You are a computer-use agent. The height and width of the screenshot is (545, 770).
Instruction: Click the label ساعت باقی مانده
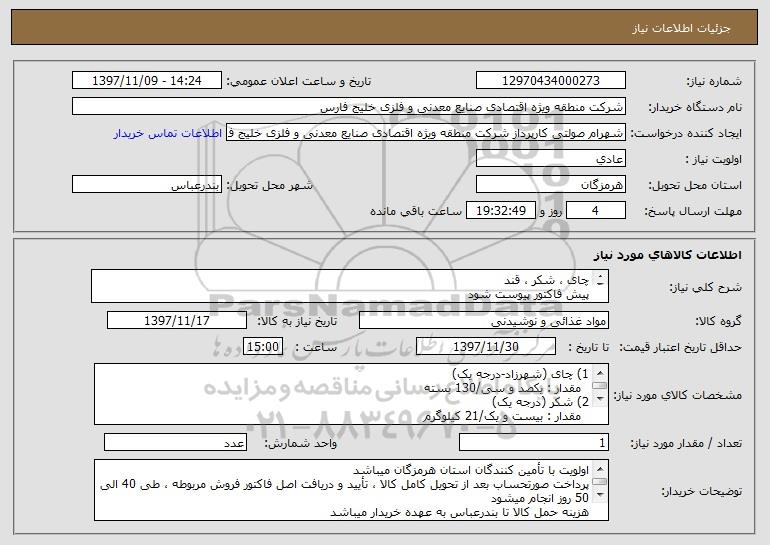coord(416,211)
